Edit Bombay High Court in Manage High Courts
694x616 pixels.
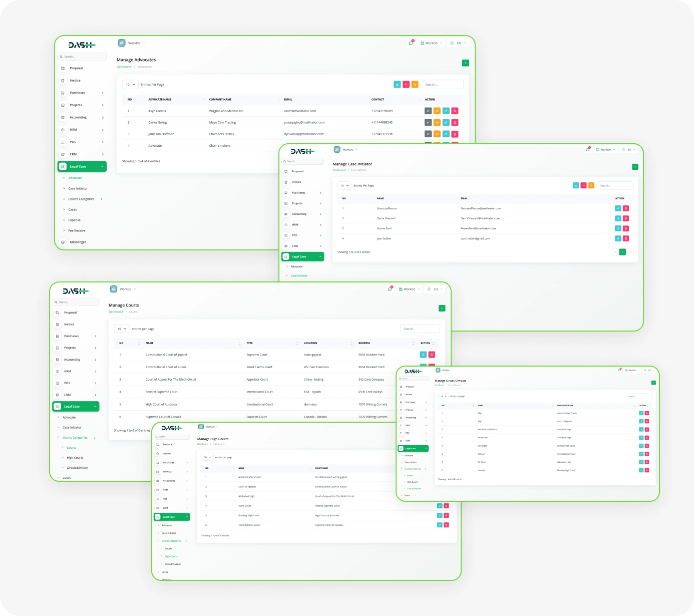(439, 515)
